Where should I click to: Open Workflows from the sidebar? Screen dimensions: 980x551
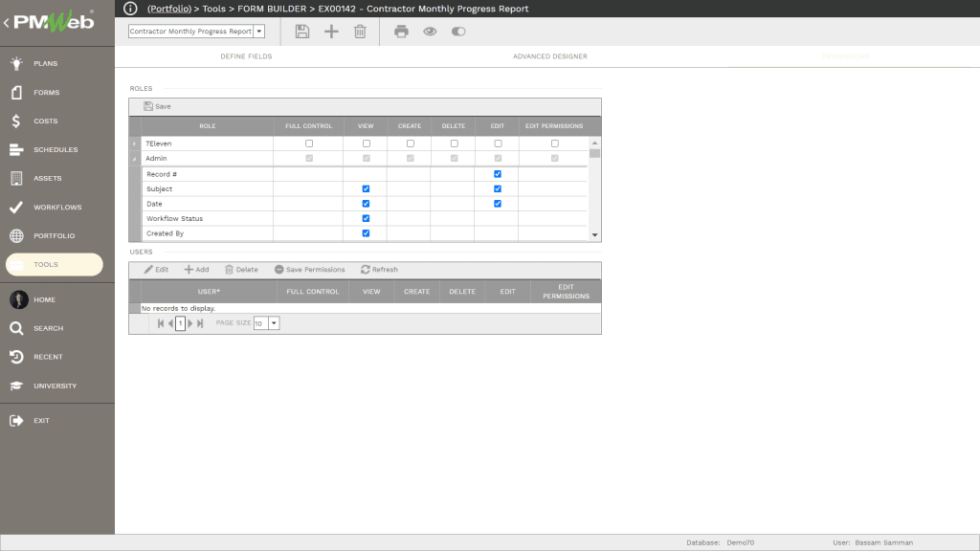tap(56, 207)
